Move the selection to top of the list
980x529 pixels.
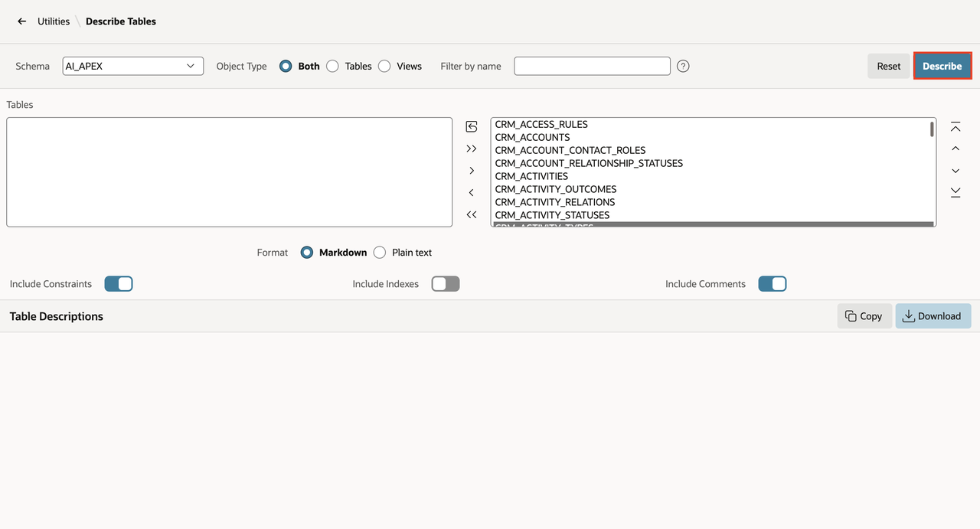pyautogui.click(x=955, y=126)
